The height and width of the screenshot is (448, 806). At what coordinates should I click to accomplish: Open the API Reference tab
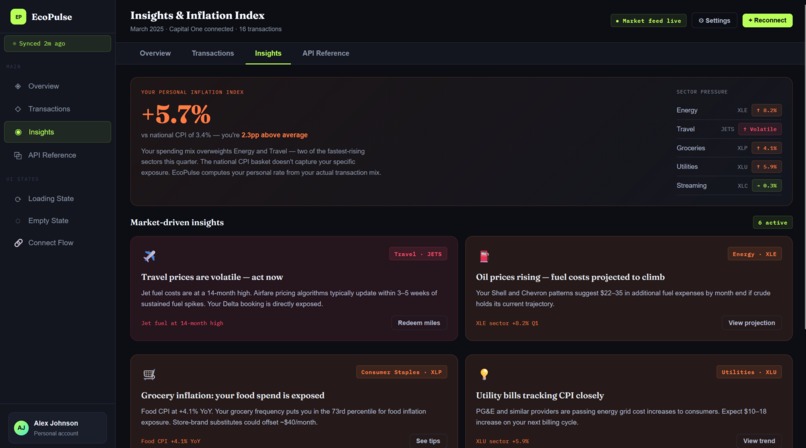325,53
